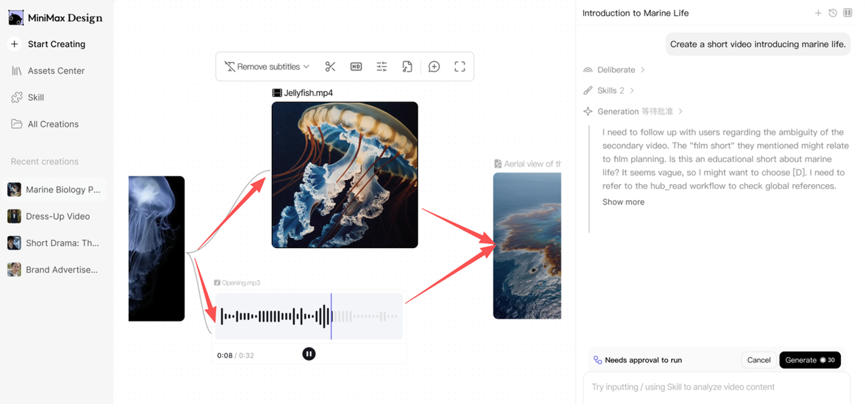Screen dimensions: 868x404
Task: Pause the Opening.mp3 audio playback
Action: click(x=309, y=354)
